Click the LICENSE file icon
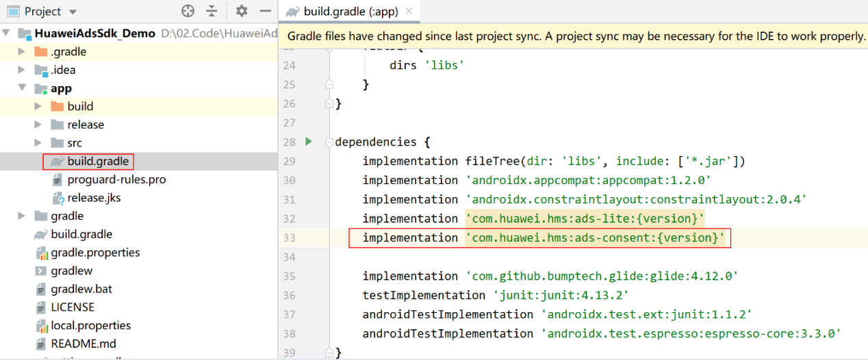The image size is (868, 360). pos(41,307)
